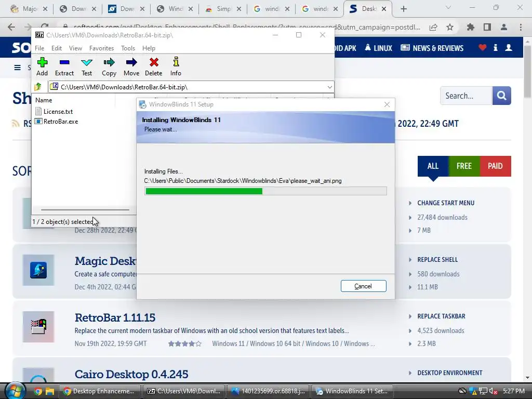Viewport: 532px width, 399px height.
Task: Switch to WindowBlinds 11 Setup taskbar button
Action: [x=352, y=391]
